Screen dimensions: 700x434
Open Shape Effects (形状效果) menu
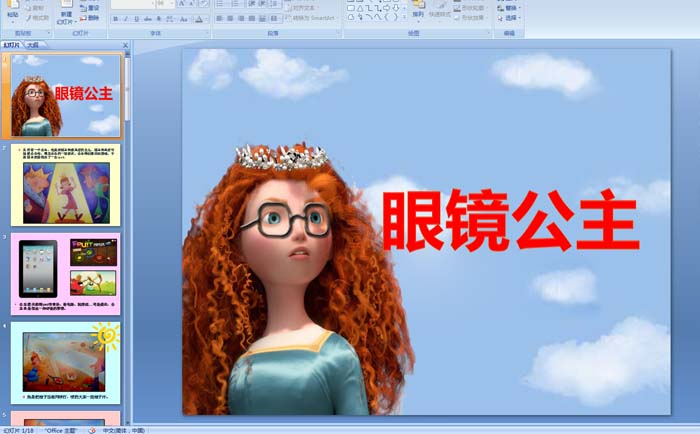pyautogui.click(x=471, y=18)
